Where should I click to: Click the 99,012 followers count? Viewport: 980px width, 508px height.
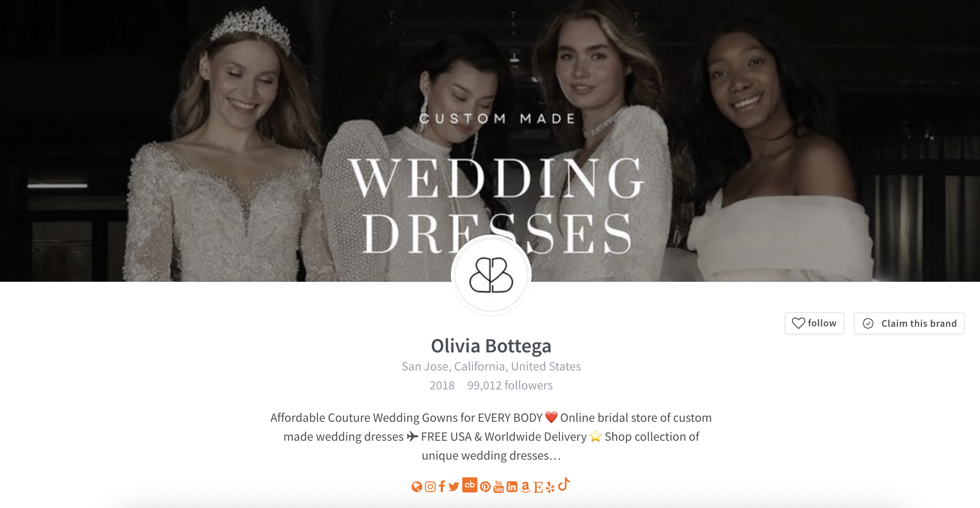(510, 385)
